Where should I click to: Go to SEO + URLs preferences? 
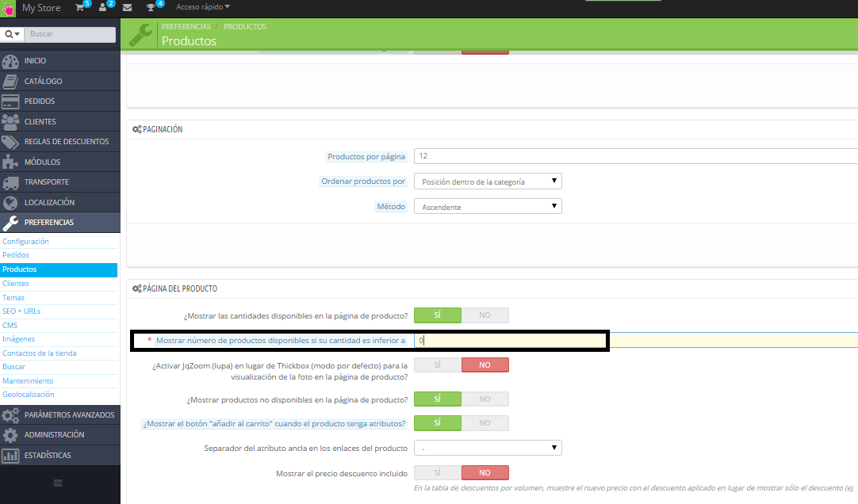pos(21,311)
